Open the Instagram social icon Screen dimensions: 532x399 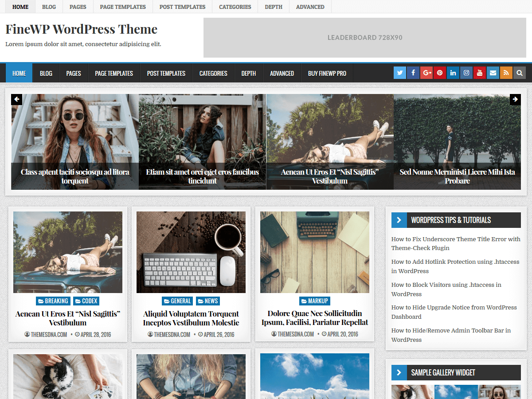[466, 72]
